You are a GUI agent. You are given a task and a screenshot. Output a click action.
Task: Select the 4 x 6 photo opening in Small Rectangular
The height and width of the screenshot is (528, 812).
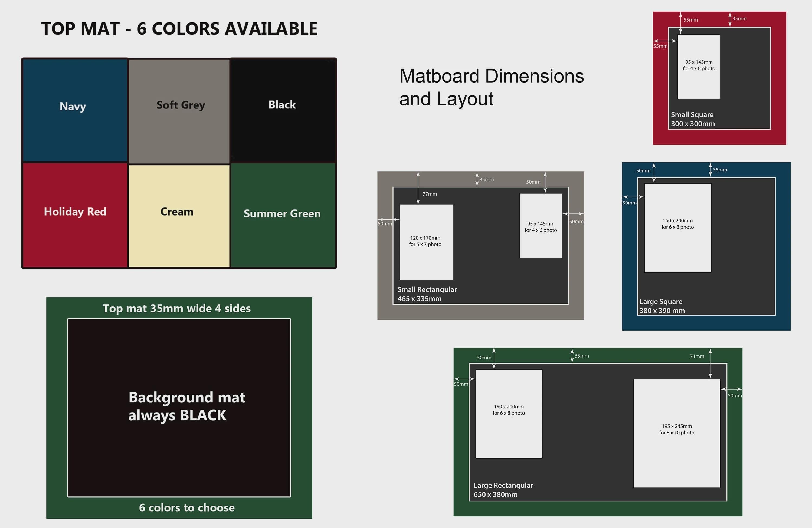541,226
